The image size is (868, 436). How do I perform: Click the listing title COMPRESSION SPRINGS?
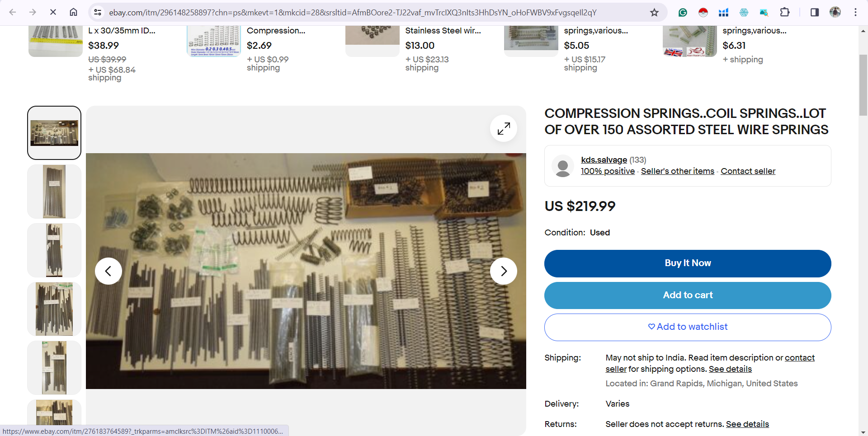coord(686,122)
